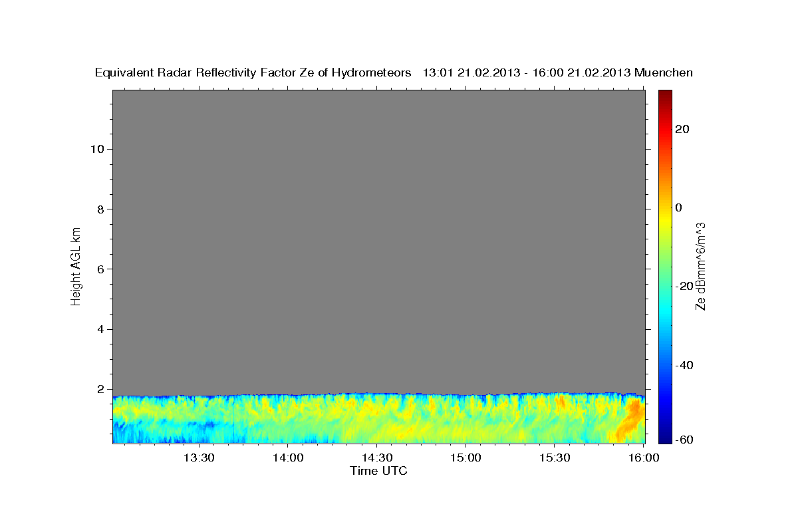Viewport: 798px width, 532px height.
Task: Click the '14:30' time tick label
Action: click(376, 458)
